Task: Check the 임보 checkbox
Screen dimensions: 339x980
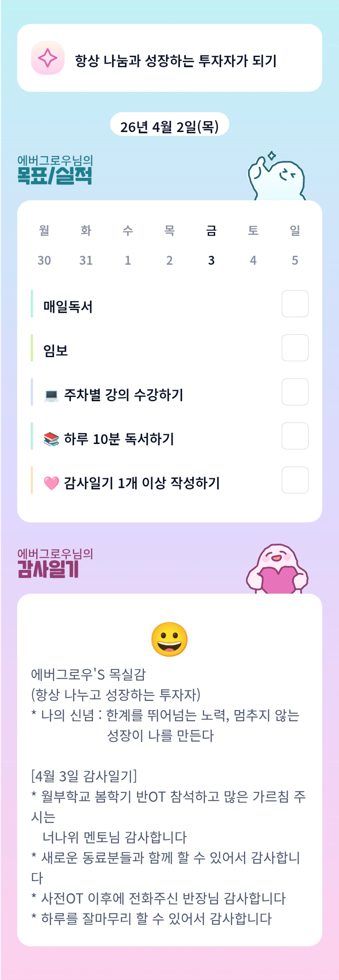Action: pos(295,348)
